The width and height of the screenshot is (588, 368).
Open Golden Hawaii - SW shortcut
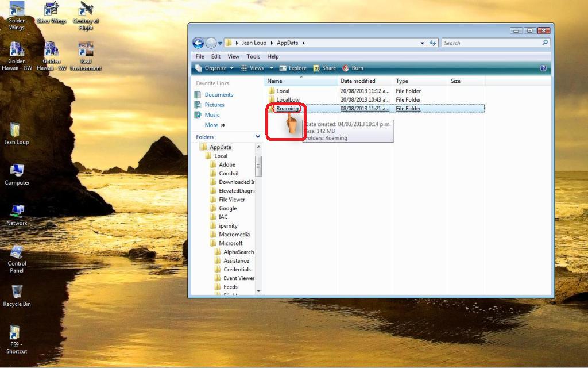(51, 56)
